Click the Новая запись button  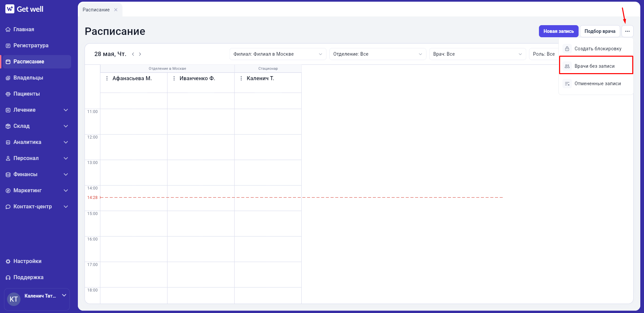558,31
